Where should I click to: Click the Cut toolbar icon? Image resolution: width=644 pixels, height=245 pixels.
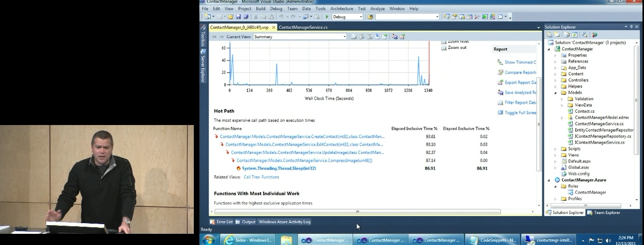256,17
